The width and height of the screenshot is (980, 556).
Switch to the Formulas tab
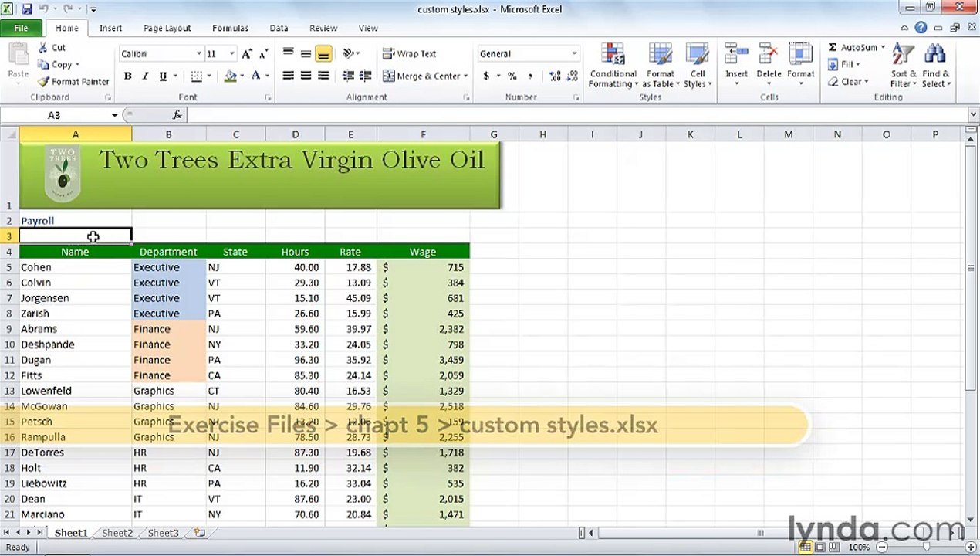230,28
